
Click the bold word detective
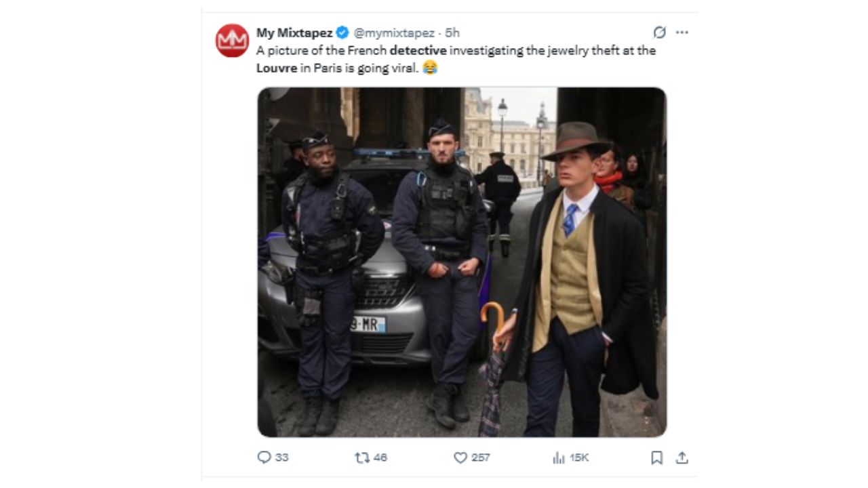click(x=418, y=50)
